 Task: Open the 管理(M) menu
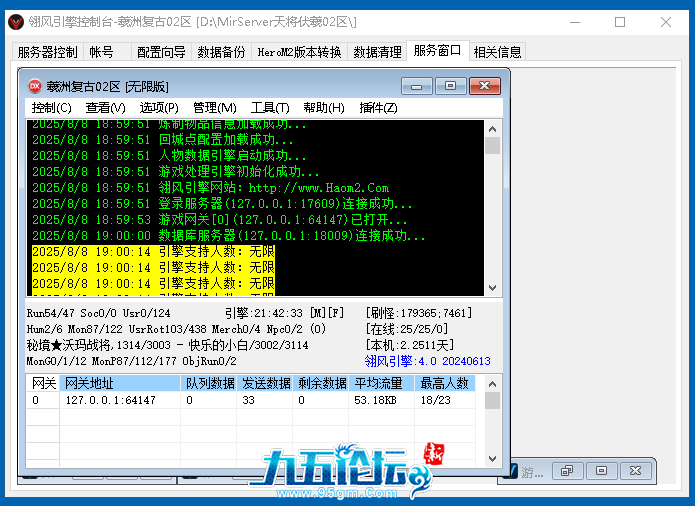(x=215, y=108)
